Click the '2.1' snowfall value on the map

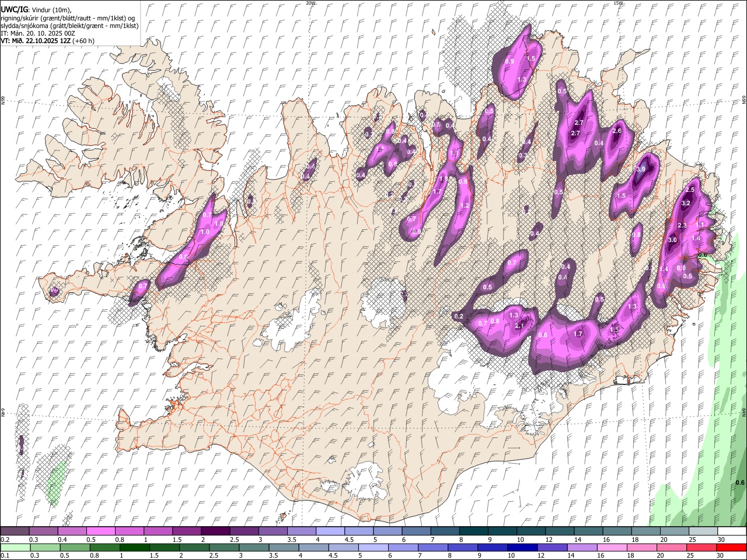pos(519,326)
